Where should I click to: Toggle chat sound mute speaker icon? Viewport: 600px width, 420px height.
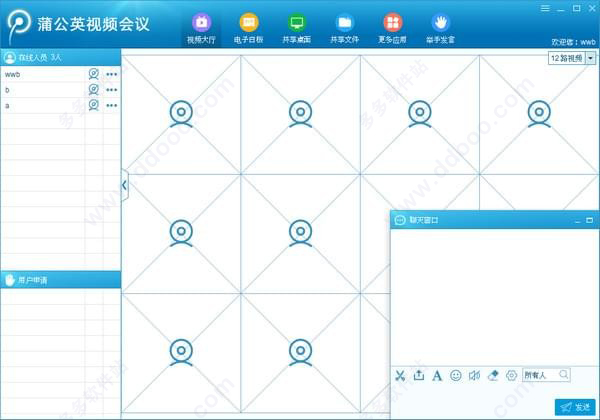(474, 376)
